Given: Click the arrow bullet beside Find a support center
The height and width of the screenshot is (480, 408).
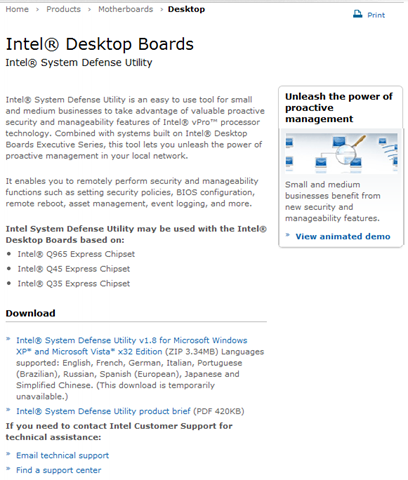Looking at the screenshot, I should coord(8,469).
